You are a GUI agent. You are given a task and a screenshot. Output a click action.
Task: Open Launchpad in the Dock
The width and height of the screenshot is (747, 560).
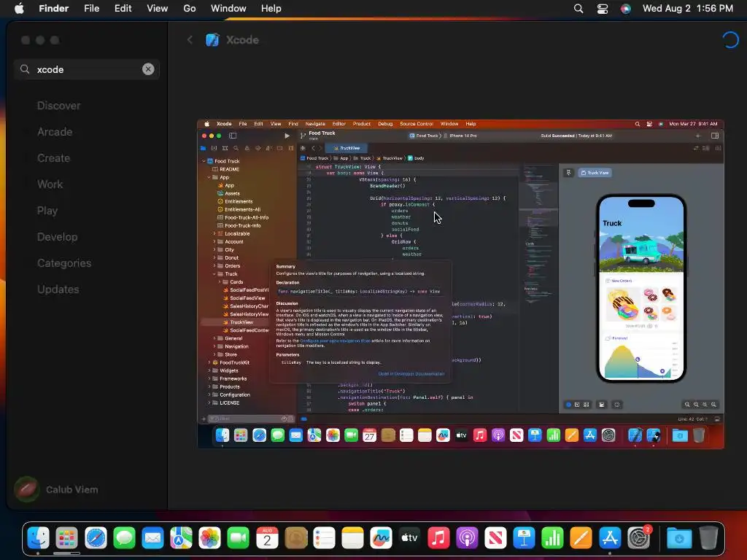(x=66, y=538)
